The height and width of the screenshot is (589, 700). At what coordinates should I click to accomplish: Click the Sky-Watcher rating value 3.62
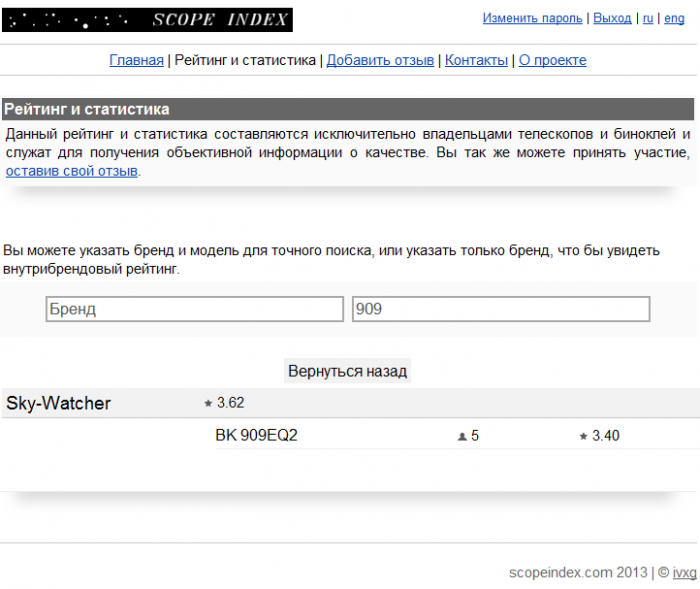click(x=230, y=403)
